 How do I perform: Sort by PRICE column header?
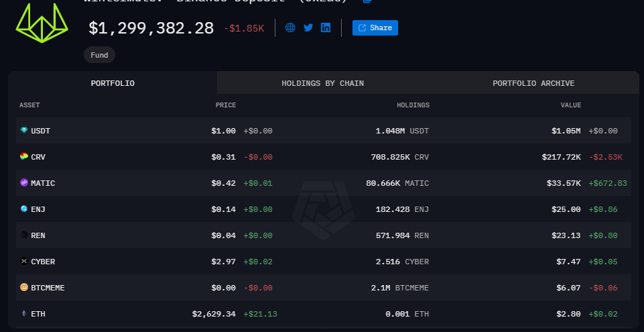(226, 105)
